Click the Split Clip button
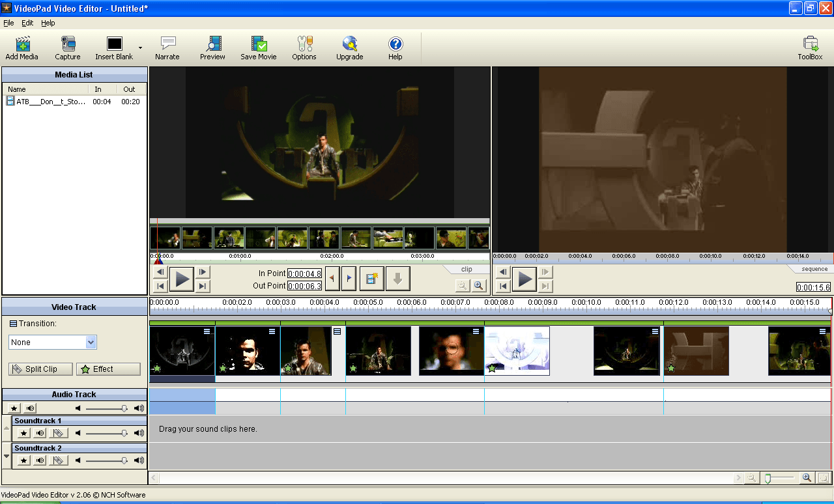Screen dimensions: 834x504 40,369
